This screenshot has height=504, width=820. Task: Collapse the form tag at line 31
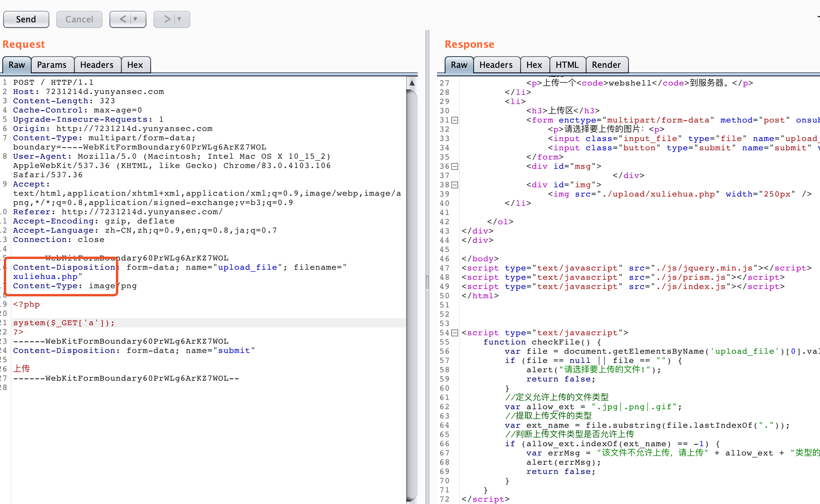click(x=455, y=120)
